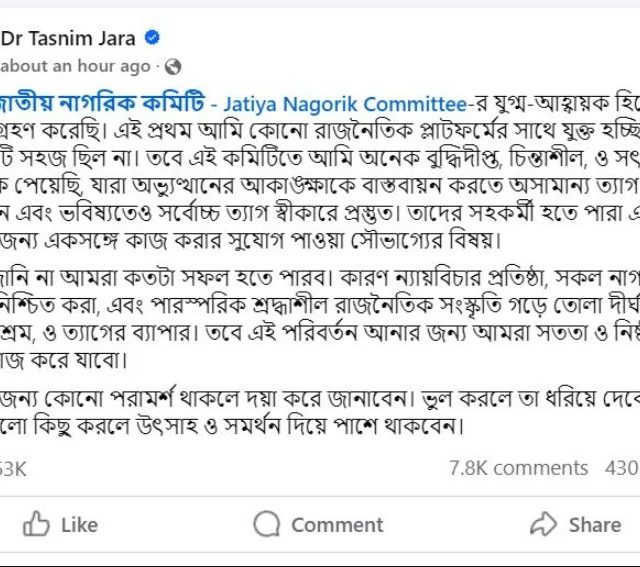Click the thumbs-up Like icon
The image size is (640, 567).
coord(36,524)
